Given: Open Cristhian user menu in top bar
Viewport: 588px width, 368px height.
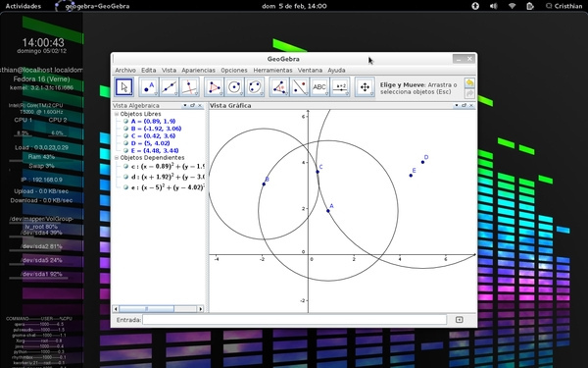Looking at the screenshot, I should pyautogui.click(x=564, y=6).
